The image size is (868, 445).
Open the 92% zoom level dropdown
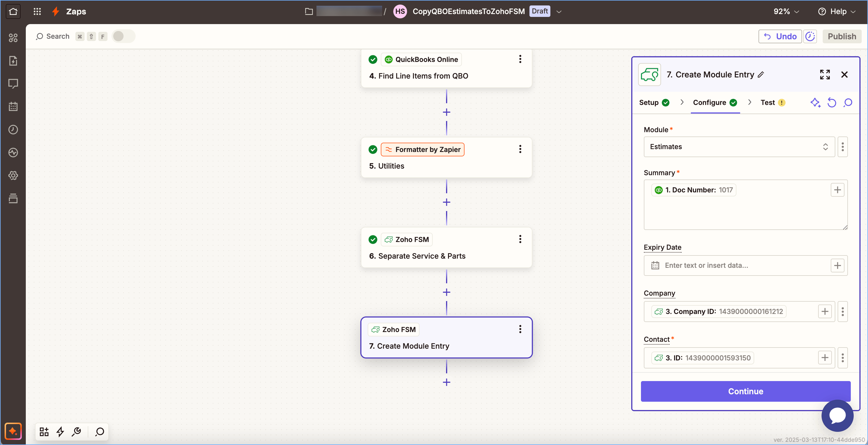(x=786, y=11)
